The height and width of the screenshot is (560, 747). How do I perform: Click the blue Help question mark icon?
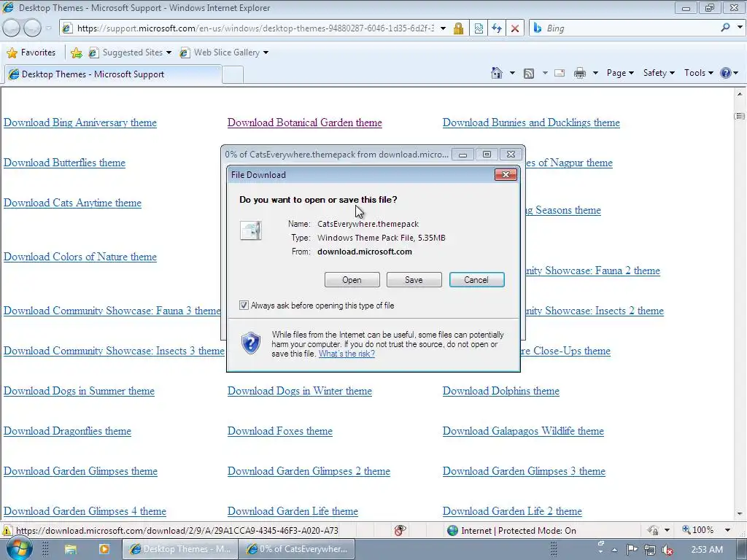[726, 73]
